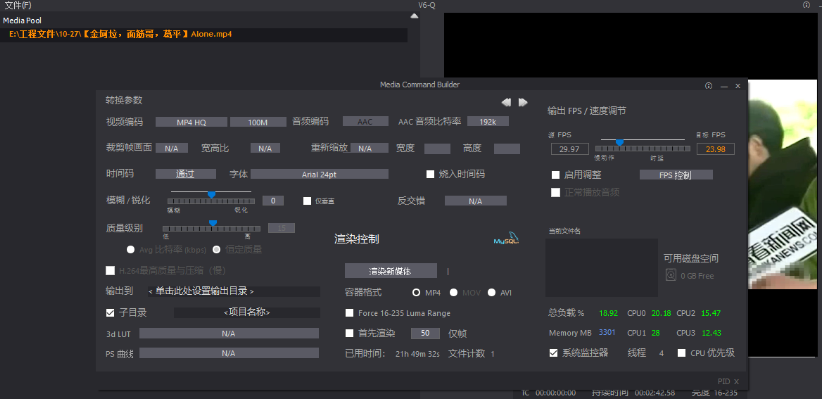This screenshot has height=399, width=822.
Task: Enable Force 16-235 Luma Range
Action: pos(349,313)
